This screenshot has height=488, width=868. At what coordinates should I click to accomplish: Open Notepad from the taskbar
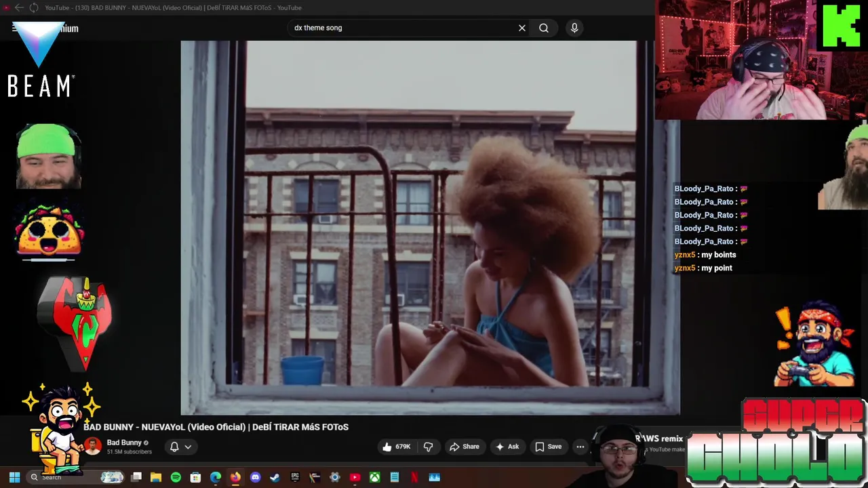(394, 477)
